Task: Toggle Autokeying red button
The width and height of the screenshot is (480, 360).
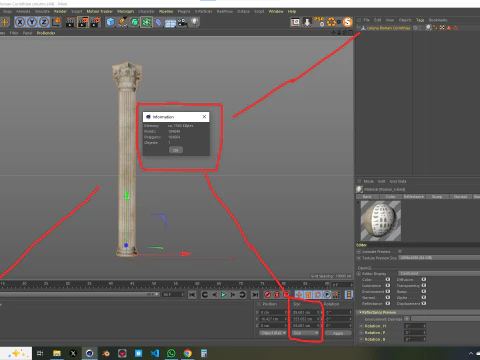Action: (x=277, y=295)
